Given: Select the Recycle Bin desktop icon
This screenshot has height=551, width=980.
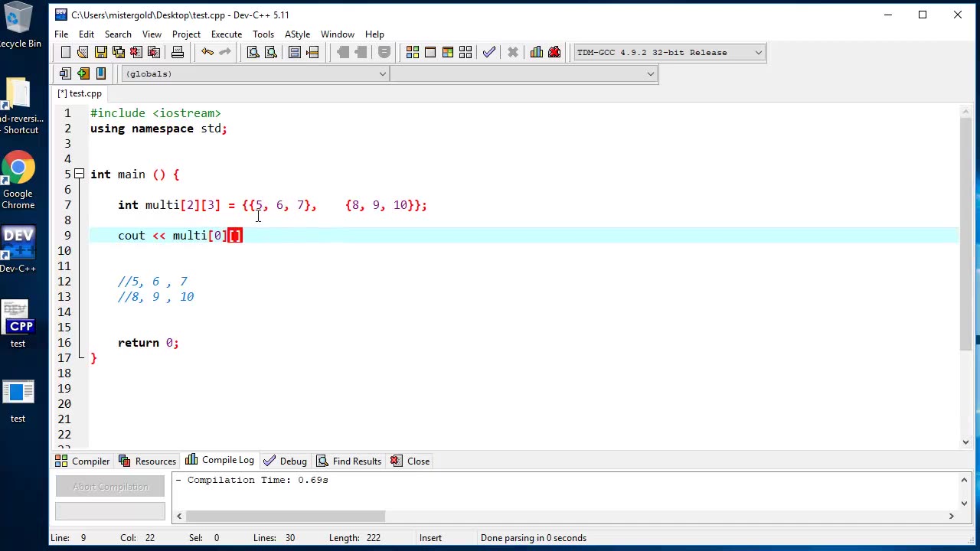Looking at the screenshot, I should (x=18, y=26).
